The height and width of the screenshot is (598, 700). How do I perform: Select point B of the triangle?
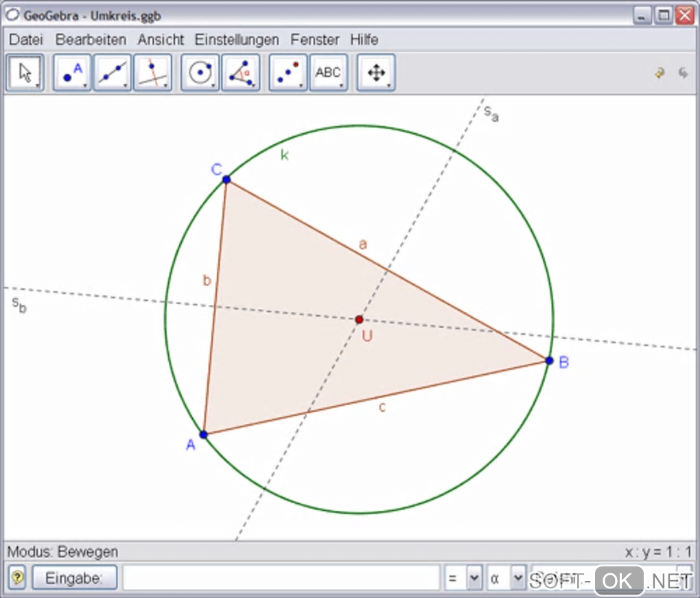pos(550,360)
